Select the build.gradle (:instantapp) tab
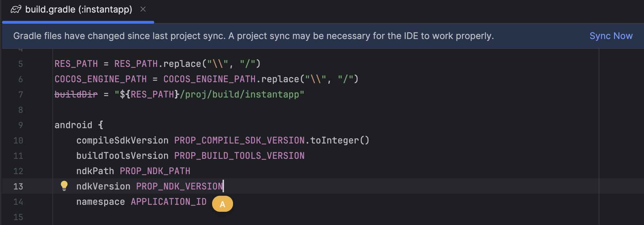This screenshot has height=225, width=644. click(x=78, y=10)
